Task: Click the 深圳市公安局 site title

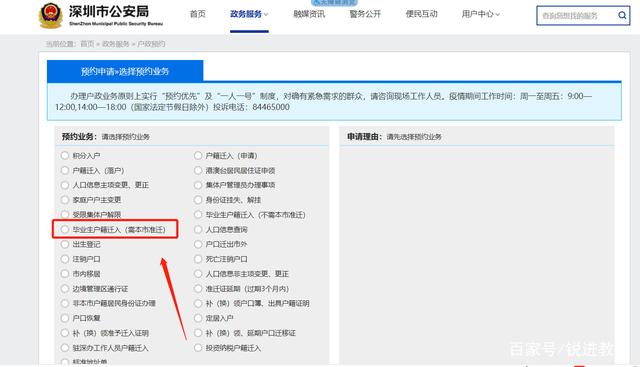Action: tap(109, 12)
